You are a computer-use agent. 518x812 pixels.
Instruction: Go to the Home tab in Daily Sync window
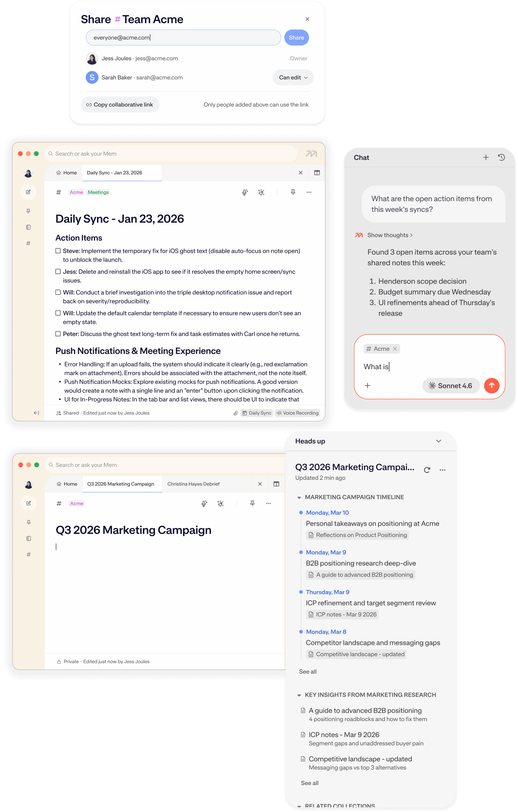pyautogui.click(x=67, y=173)
